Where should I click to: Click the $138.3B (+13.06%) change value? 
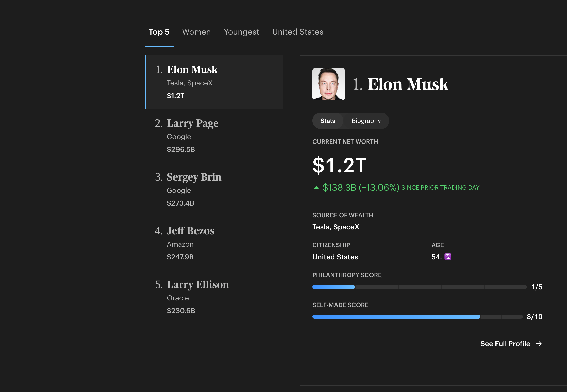click(x=361, y=187)
